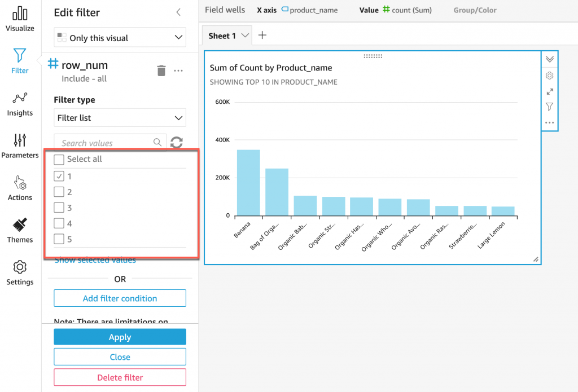Maximize the visual with expand icon
The image size is (578, 392).
pos(549,91)
